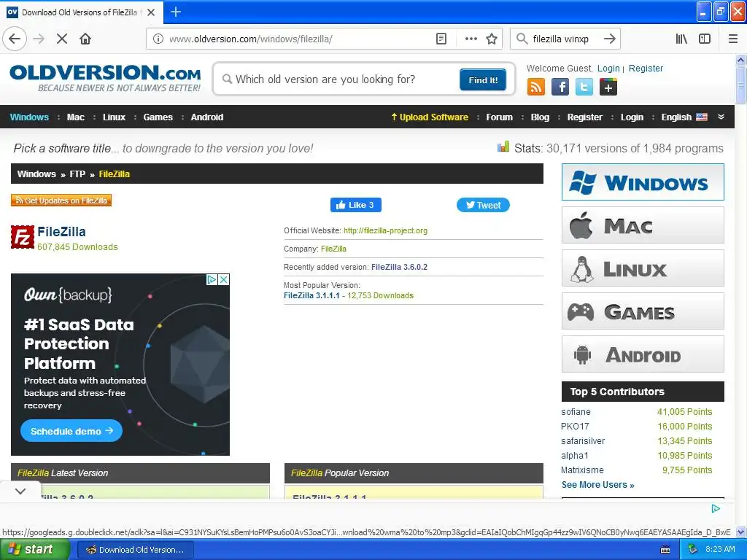Viewport: 747px width, 560px height.
Task: Open the Library bookshelf icon
Action: click(681, 39)
